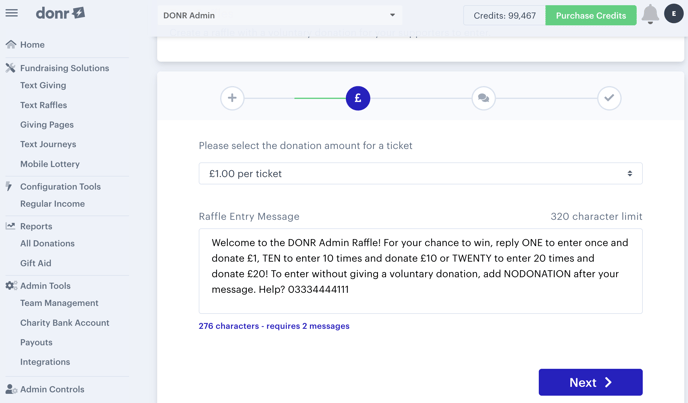This screenshot has height=403, width=688.
Task: Click the '320 character limit' text
Action: pos(596,216)
